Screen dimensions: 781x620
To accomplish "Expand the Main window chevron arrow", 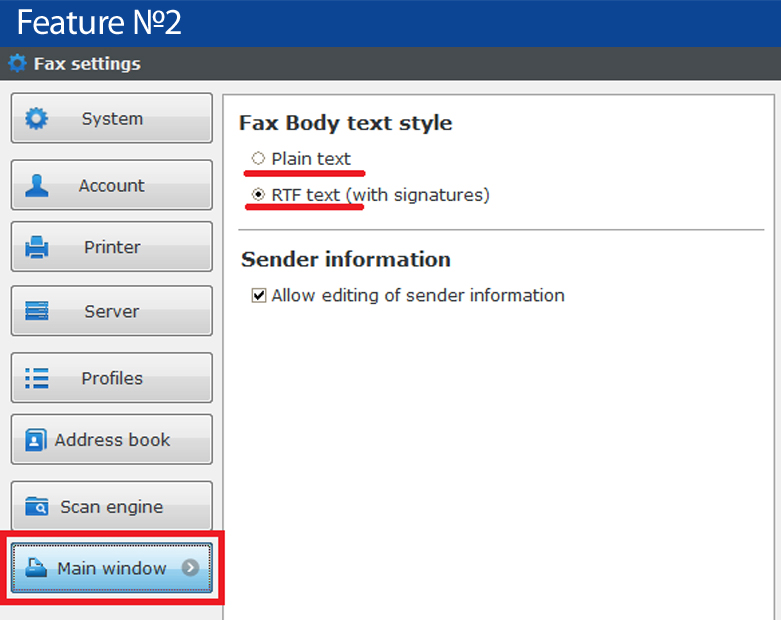I will tap(190, 567).
